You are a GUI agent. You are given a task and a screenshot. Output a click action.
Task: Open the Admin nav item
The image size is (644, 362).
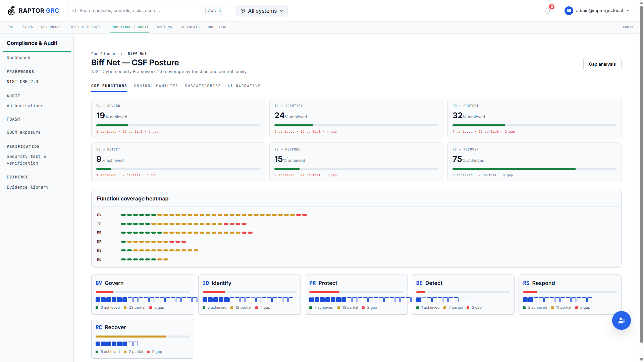(x=628, y=27)
